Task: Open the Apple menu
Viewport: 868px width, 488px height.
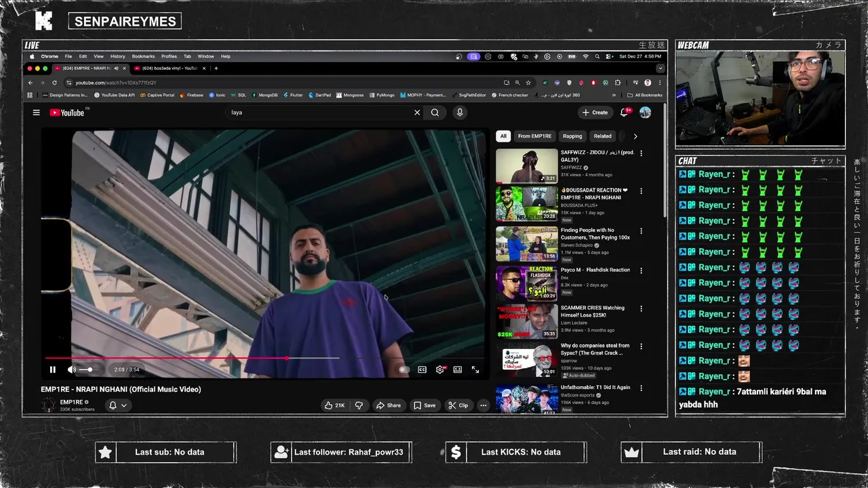Action: pyautogui.click(x=32, y=56)
